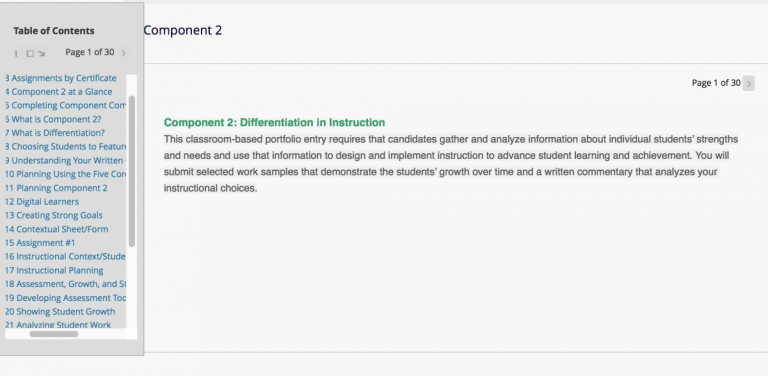Screen dimensions: 768x376
Task: Open Creating Strong Goals page
Action: (54, 215)
